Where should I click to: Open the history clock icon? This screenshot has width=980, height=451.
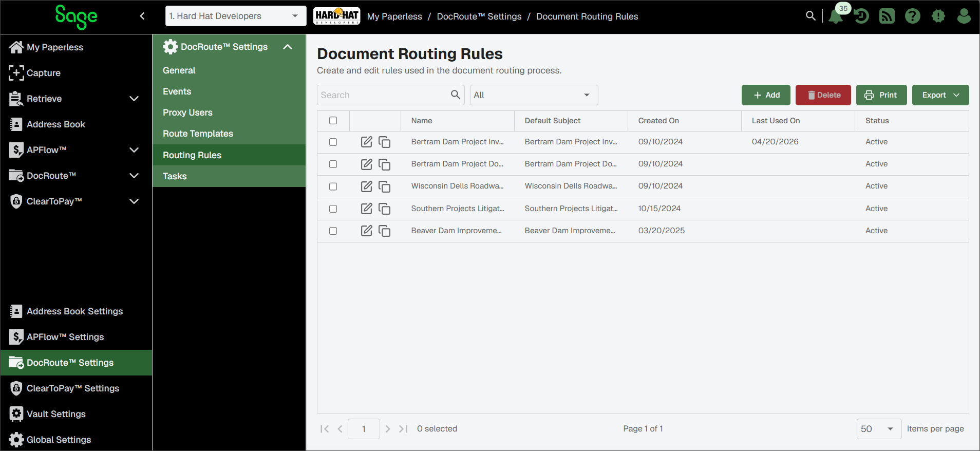coord(861,16)
